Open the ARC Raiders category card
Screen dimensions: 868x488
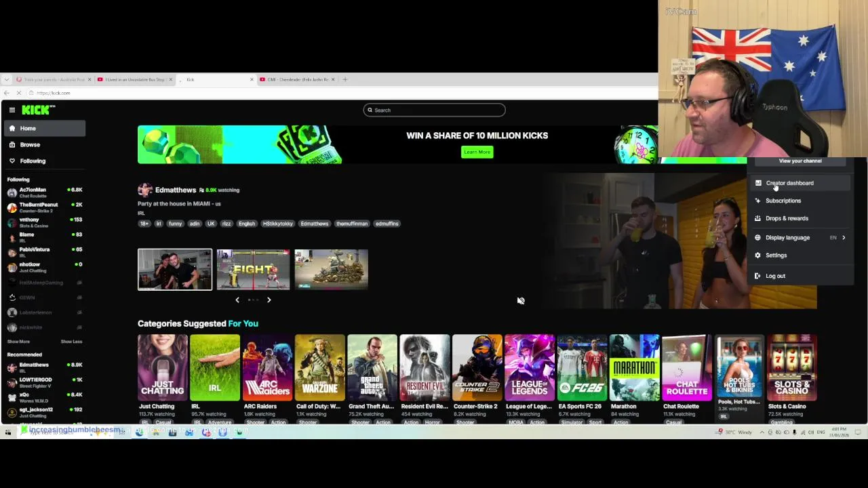click(267, 367)
